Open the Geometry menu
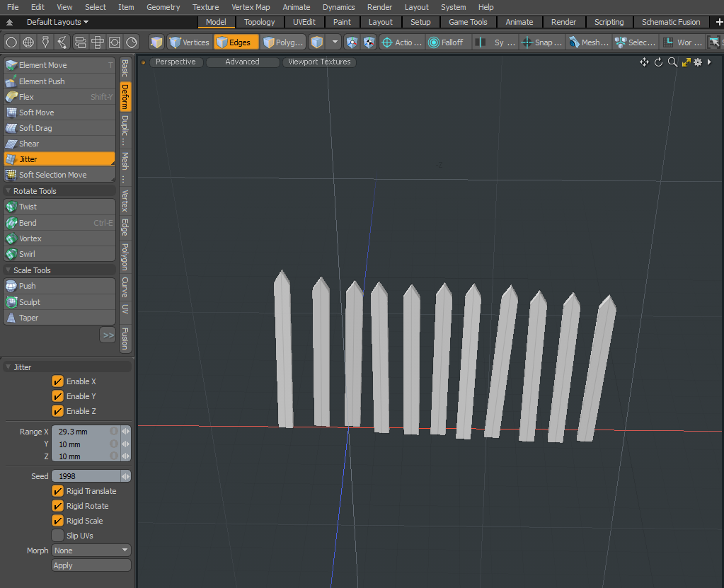This screenshot has width=724, height=588. [163, 7]
